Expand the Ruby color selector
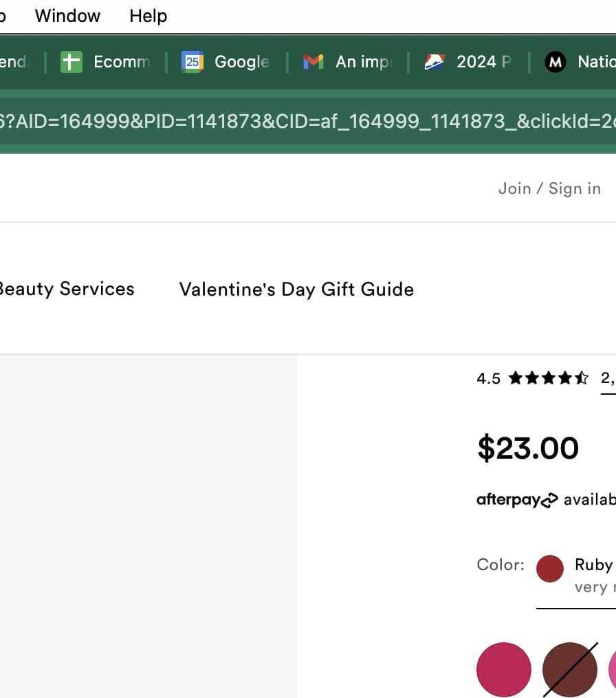This screenshot has width=616, height=698. tap(576, 575)
